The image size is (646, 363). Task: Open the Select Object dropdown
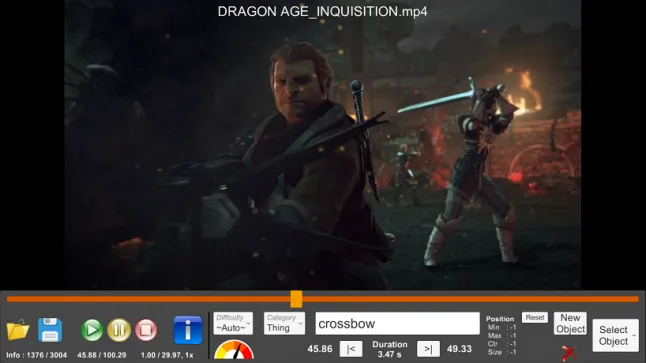616,335
